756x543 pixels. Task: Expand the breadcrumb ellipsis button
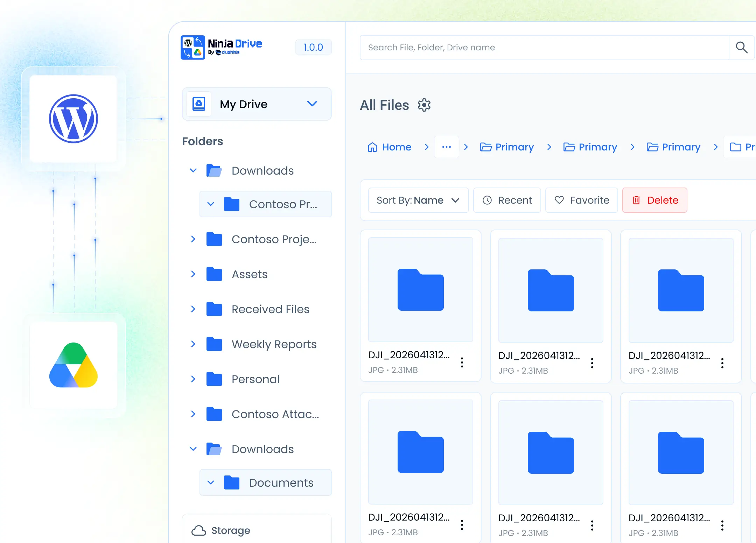tap(447, 147)
